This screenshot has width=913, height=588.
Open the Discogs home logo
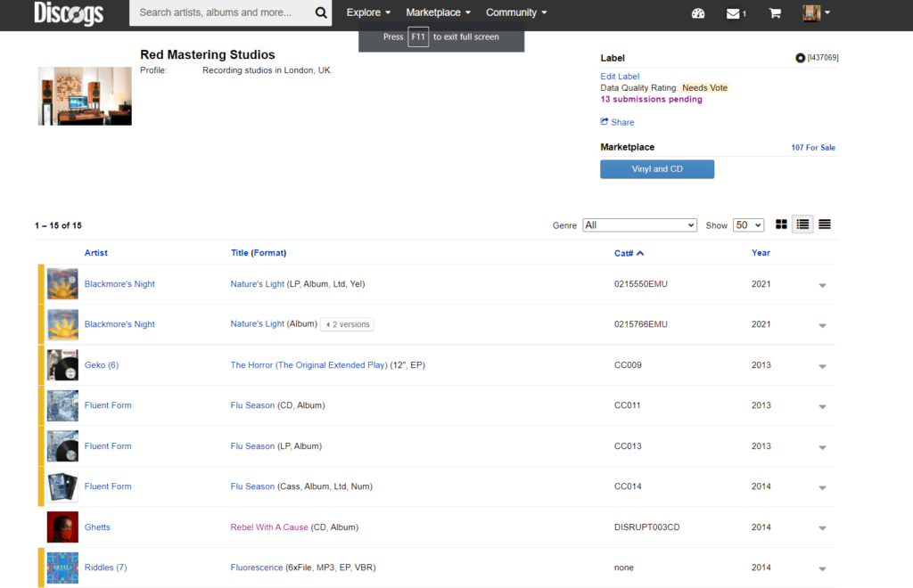pyautogui.click(x=69, y=13)
